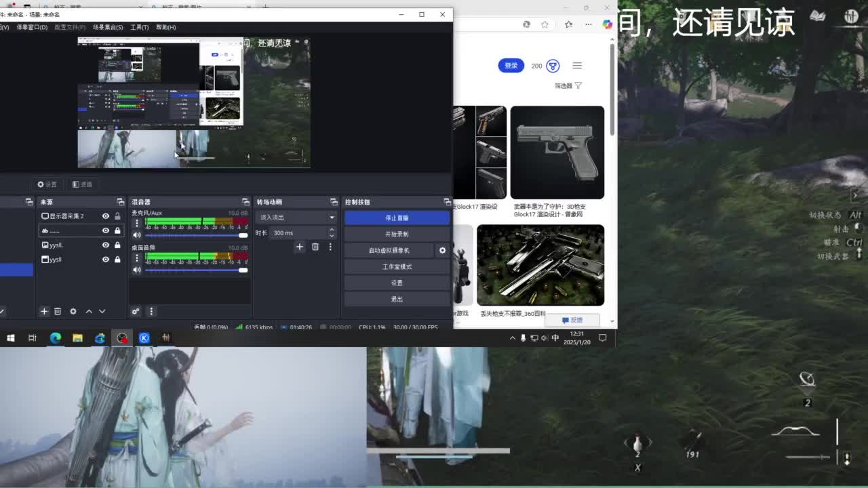
Task: Open the hamburger menu on Bing page
Action: 577,66
